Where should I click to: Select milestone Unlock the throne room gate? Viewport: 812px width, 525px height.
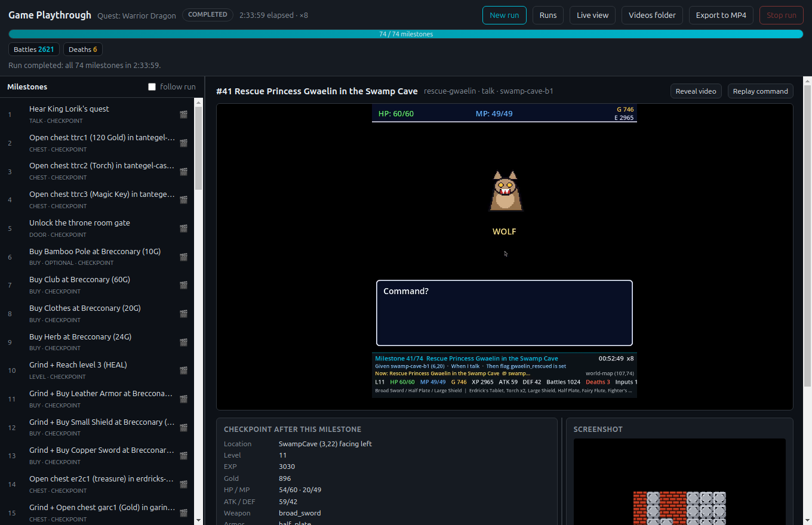click(x=97, y=228)
